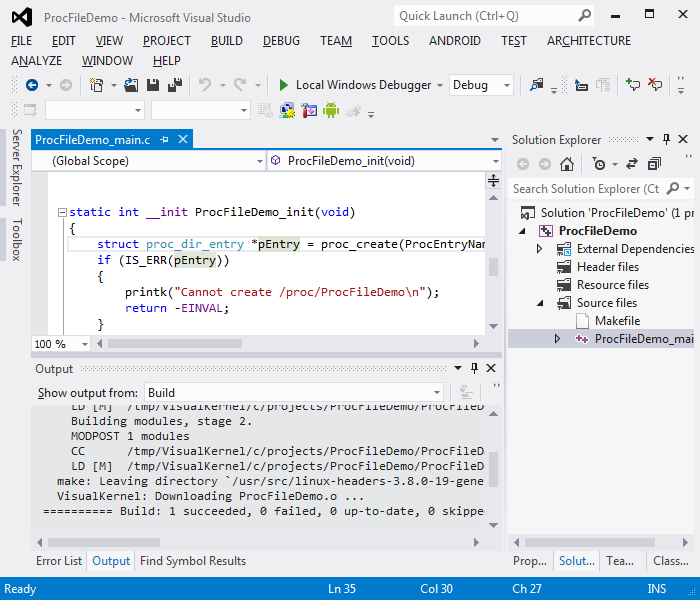Click the Open File toolbar icon
This screenshot has height=600, width=700.
tap(131, 85)
